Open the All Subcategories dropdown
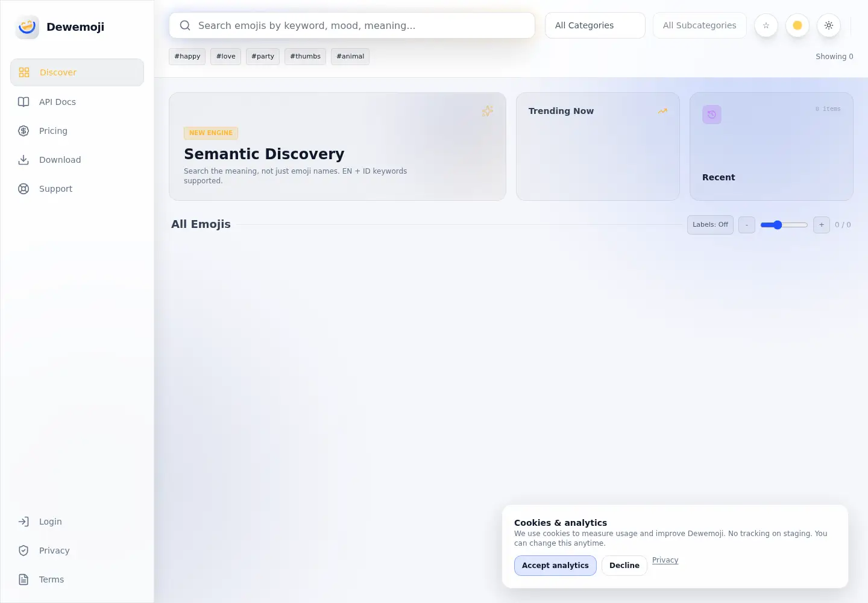The width and height of the screenshot is (868, 603). 699,25
